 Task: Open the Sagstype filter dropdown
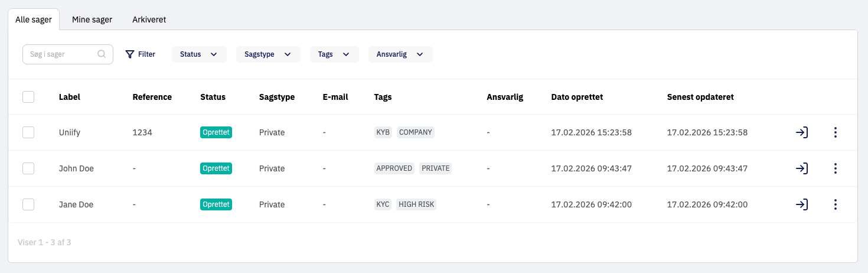pyautogui.click(x=268, y=54)
